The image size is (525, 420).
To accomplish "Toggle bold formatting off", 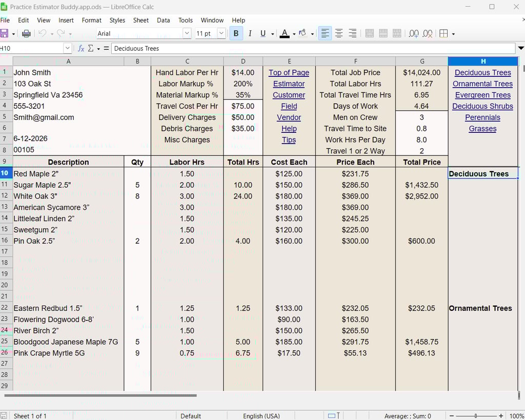I will pos(235,33).
